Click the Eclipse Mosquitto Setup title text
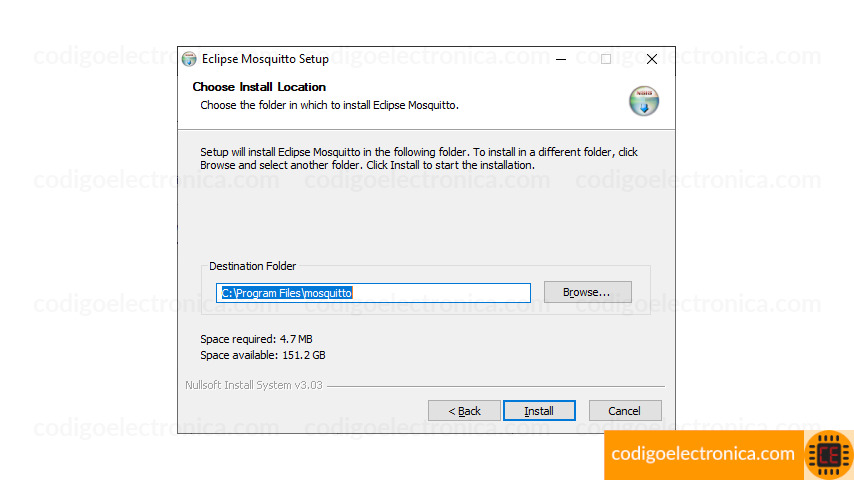854x480 pixels. point(265,59)
